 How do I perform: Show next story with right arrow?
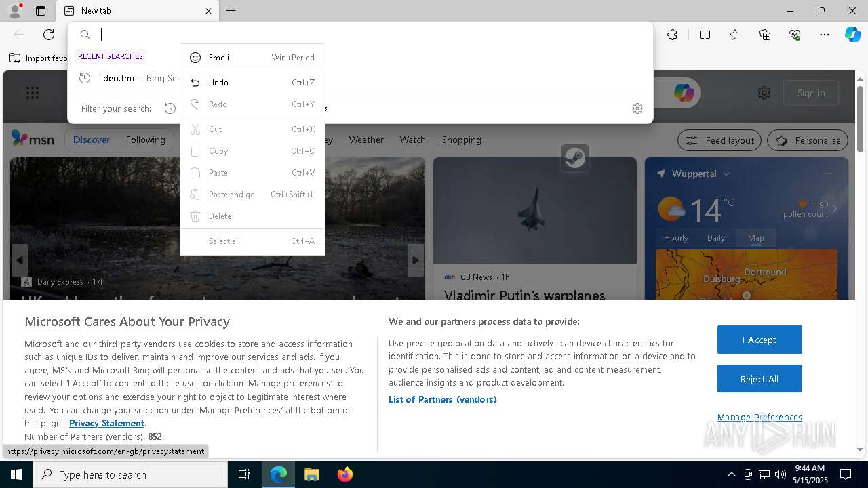pos(415,260)
